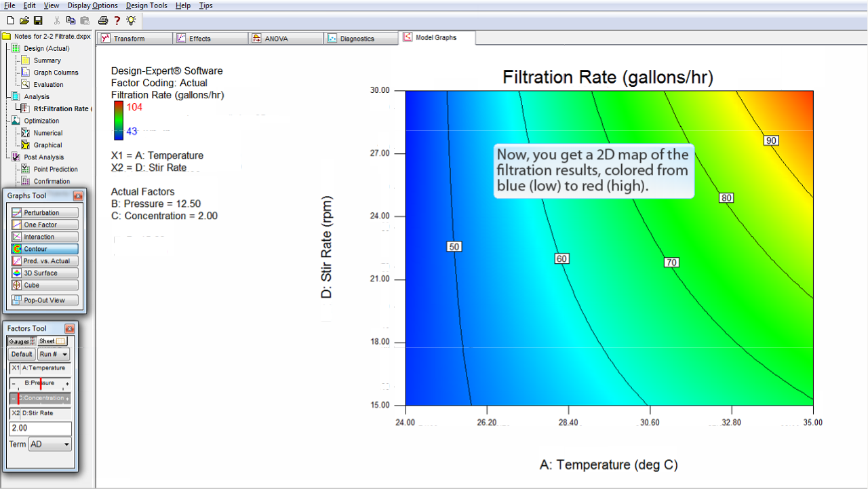Open the Numerical optimization node
The height and width of the screenshot is (489, 868).
(x=47, y=133)
